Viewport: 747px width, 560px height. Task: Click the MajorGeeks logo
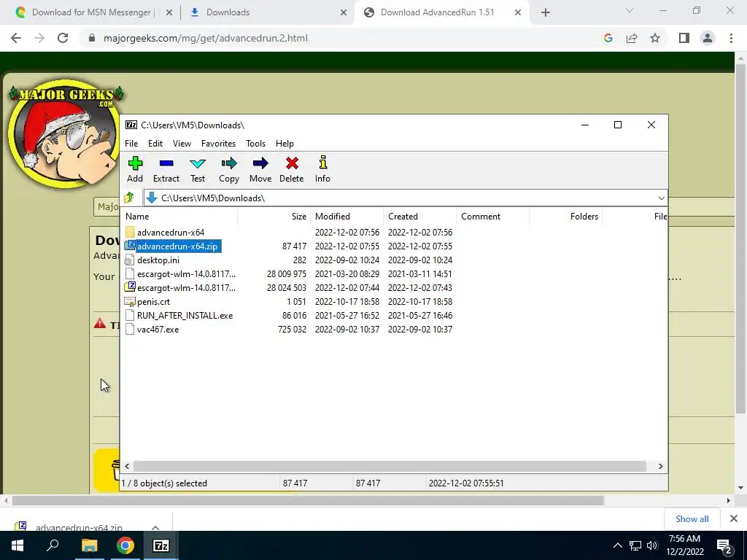pos(65,133)
